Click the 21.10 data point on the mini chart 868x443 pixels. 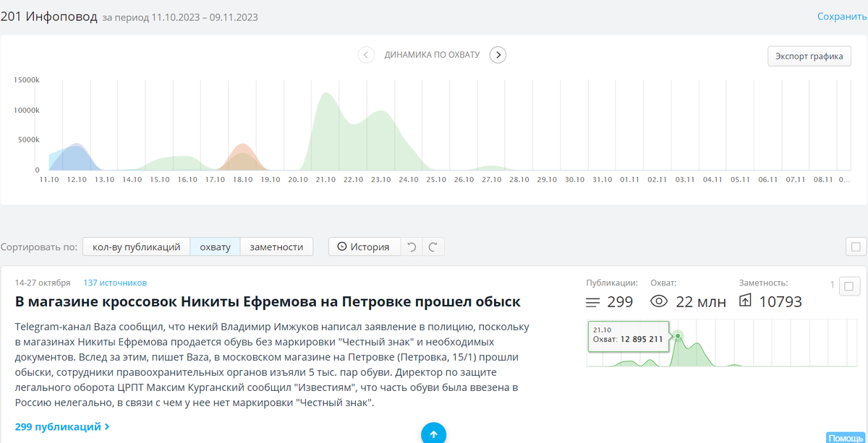[x=678, y=336]
